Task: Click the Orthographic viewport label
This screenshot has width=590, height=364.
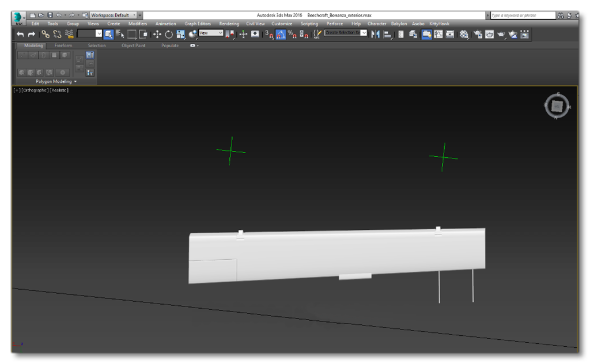Action: tap(35, 90)
